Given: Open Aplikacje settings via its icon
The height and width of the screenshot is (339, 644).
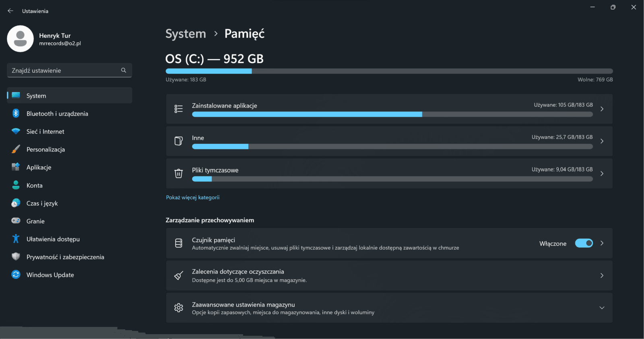Looking at the screenshot, I should pos(15,167).
